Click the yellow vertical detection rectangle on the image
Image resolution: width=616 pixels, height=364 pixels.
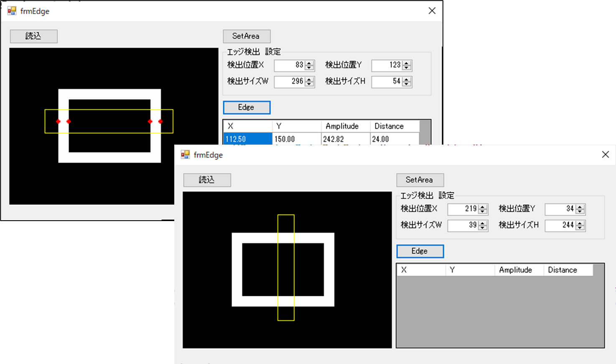click(x=287, y=267)
